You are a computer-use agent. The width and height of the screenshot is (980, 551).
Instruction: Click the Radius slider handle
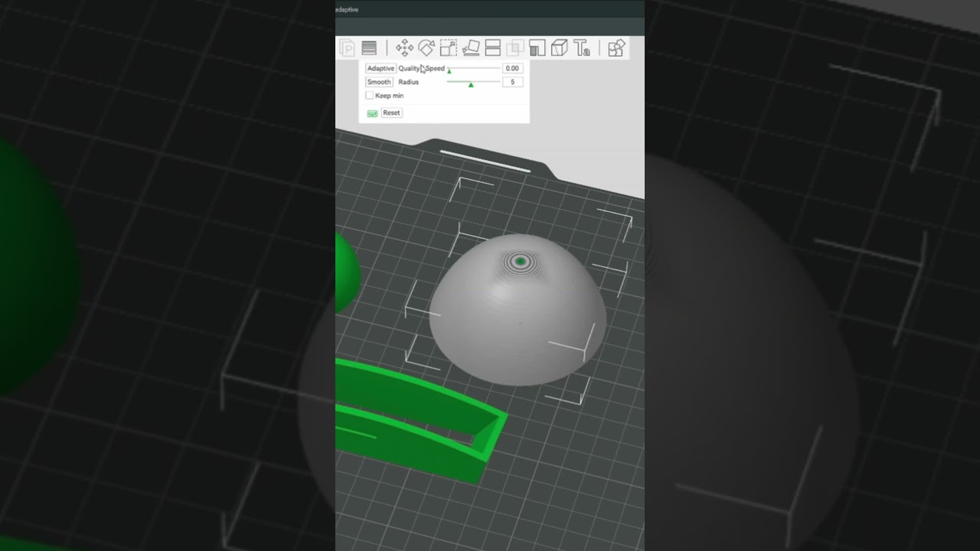pyautogui.click(x=471, y=84)
